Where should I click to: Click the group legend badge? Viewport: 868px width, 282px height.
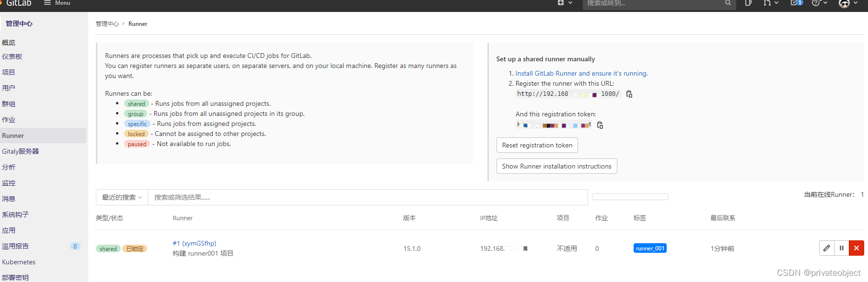click(x=136, y=113)
